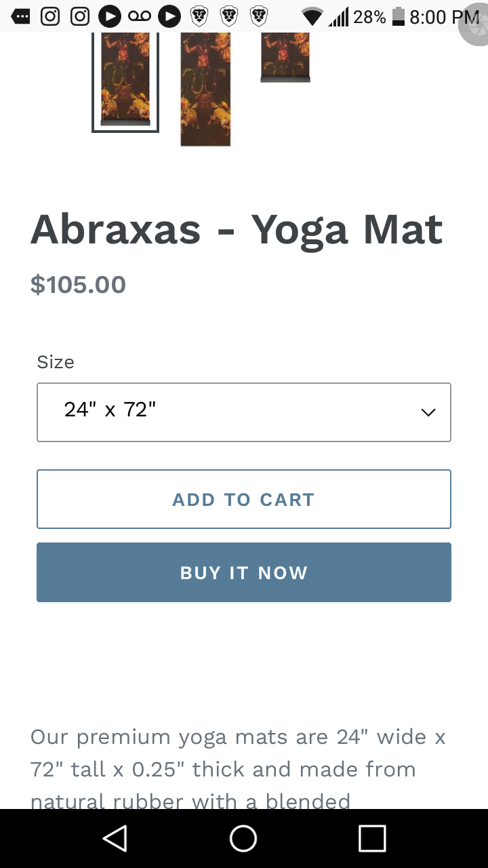Tap the message notification icon in status bar
Screen dimensions: 488x868
[21, 16]
